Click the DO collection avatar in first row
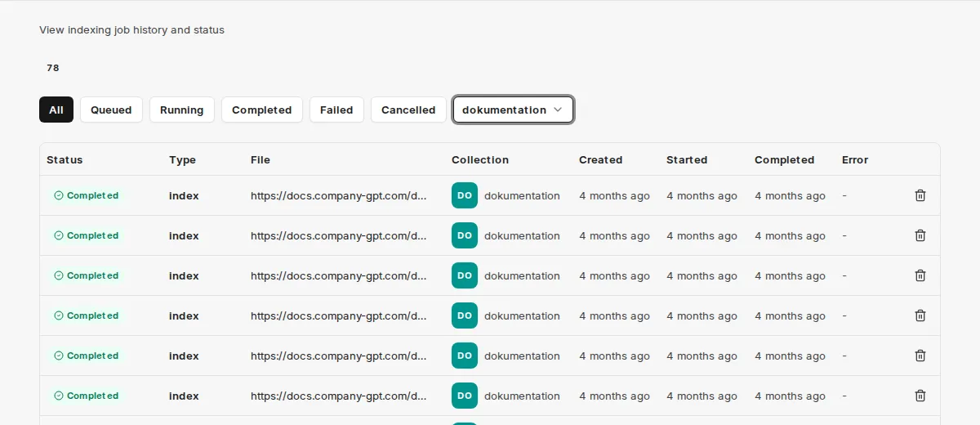 point(465,195)
